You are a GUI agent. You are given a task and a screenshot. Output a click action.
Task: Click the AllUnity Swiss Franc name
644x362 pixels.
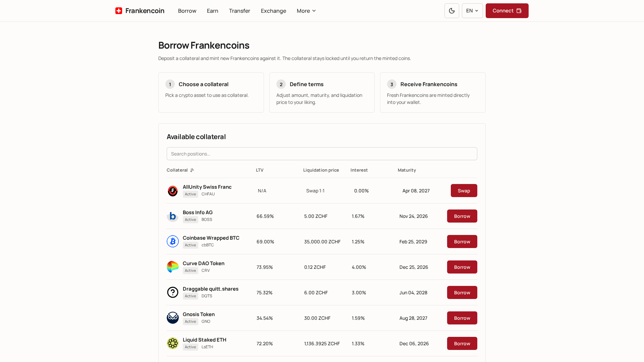click(x=207, y=187)
